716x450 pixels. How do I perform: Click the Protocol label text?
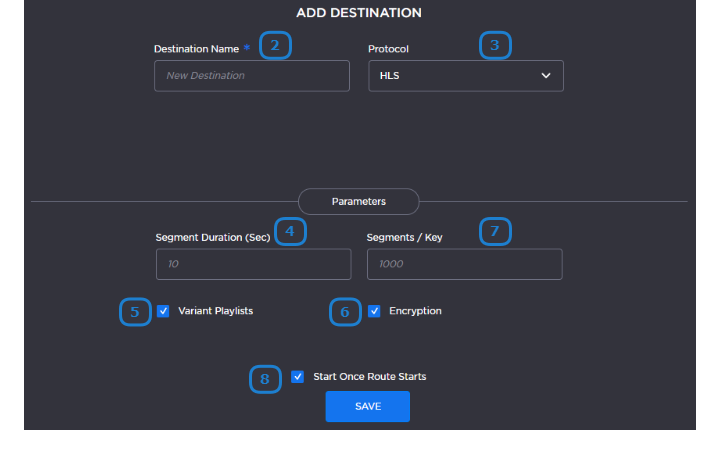tap(389, 48)
